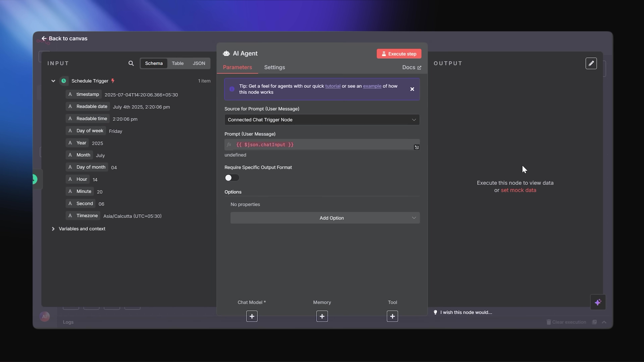This screenshot has height=362, width=644.
Task: Switch input view to JSON
Action: pyautogui.click(x=199, y=64)
